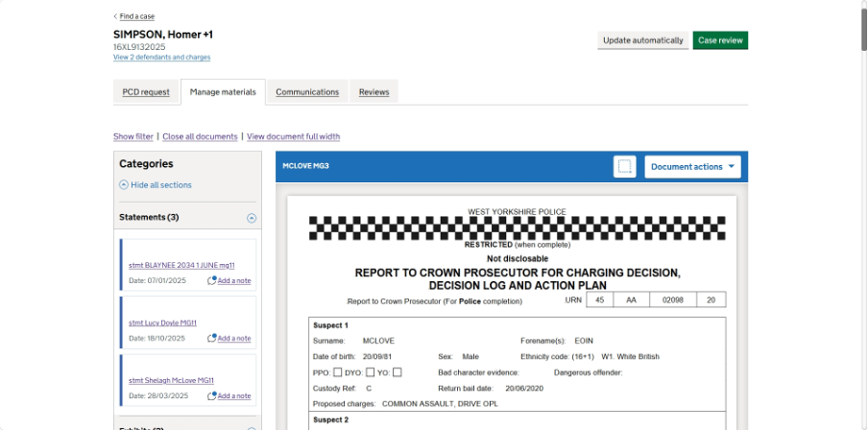Screen dimensions: 868x430
Task: Click case number 16XL9132025
Action: (x=139, y=47)
